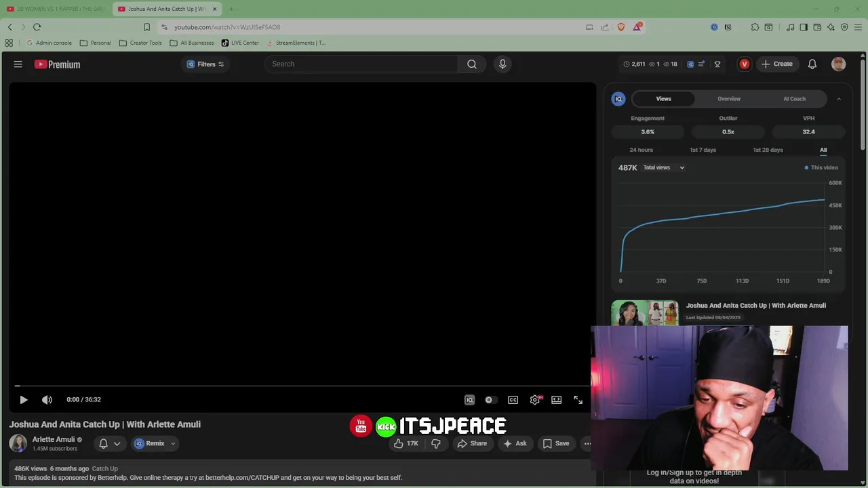This screenshot has height=488, width=868.
Task: Open the vidIQ Filters button
Action: click(205, 64)
